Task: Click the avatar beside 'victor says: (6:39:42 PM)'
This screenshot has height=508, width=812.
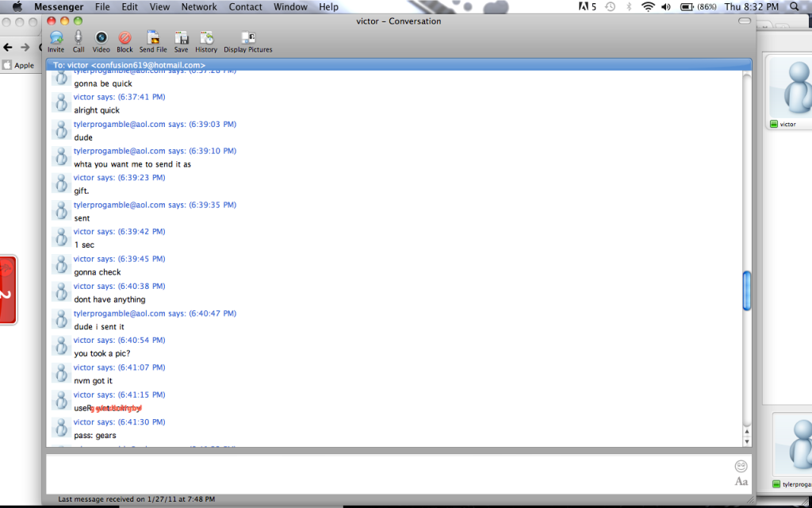Action: (61, 237)
